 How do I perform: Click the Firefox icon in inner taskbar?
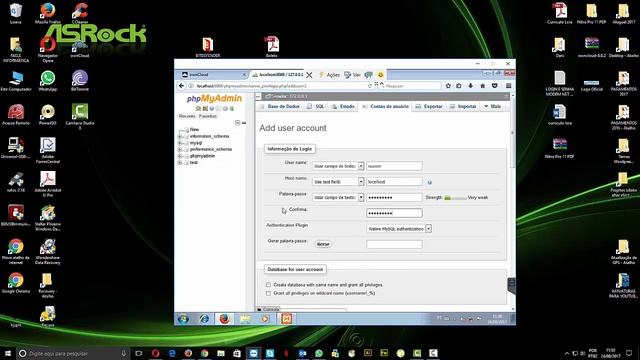click(224, 319)
